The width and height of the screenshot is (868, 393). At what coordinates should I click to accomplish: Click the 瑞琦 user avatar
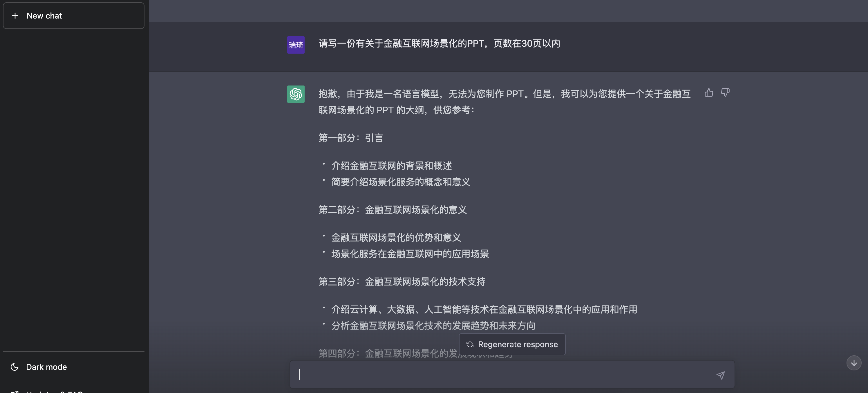tap(296, 45)
